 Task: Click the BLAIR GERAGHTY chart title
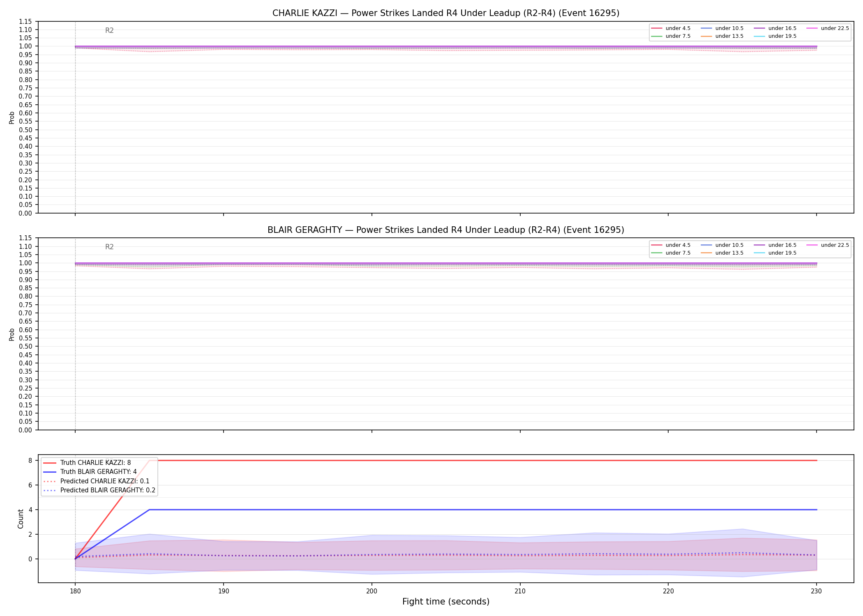[446, 230]
